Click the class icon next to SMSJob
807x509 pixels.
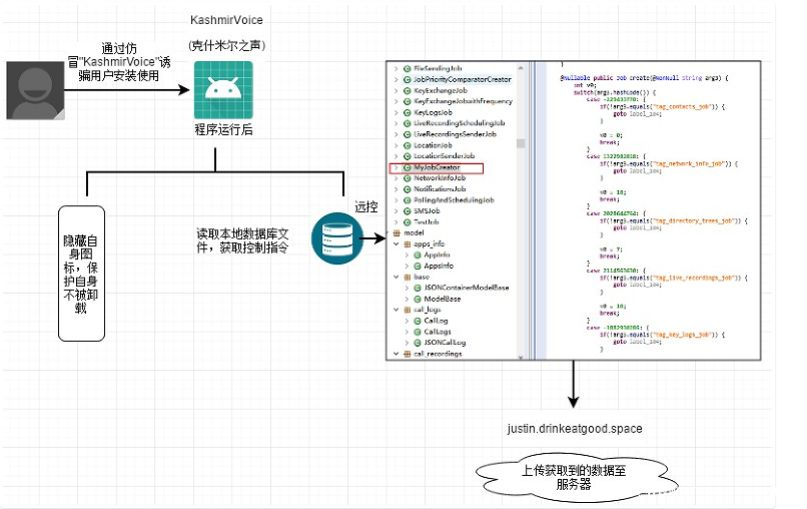[406, 212]
